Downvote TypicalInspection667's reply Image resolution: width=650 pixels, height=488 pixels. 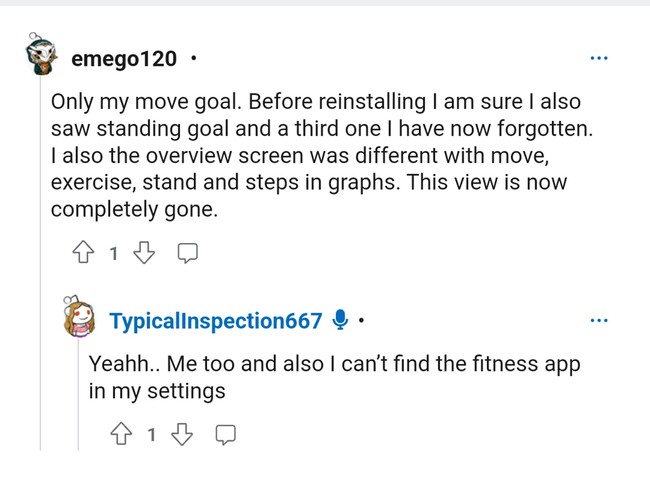[183, 435]
